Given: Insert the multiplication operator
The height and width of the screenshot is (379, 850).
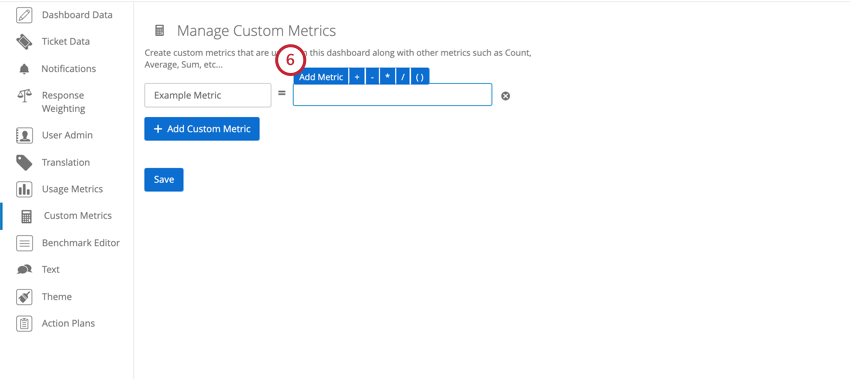Looking at the screenshot, I should 387,77.
